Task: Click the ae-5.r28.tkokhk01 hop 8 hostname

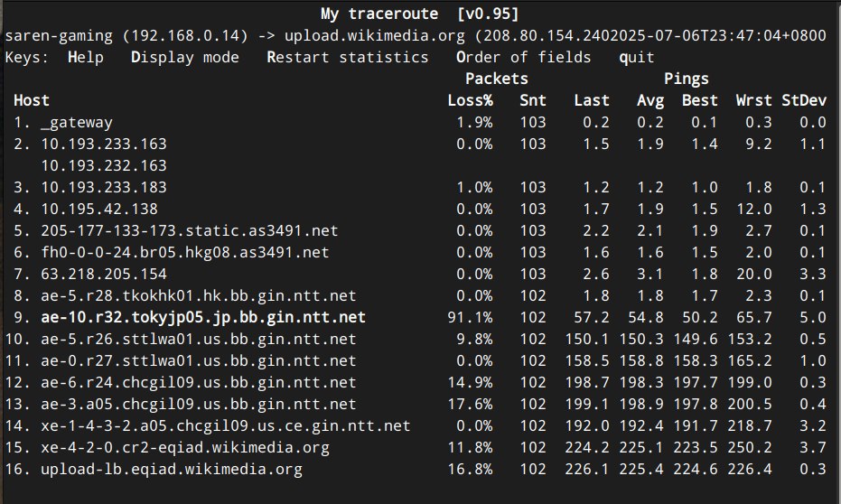Action: [x=199, y=295]
